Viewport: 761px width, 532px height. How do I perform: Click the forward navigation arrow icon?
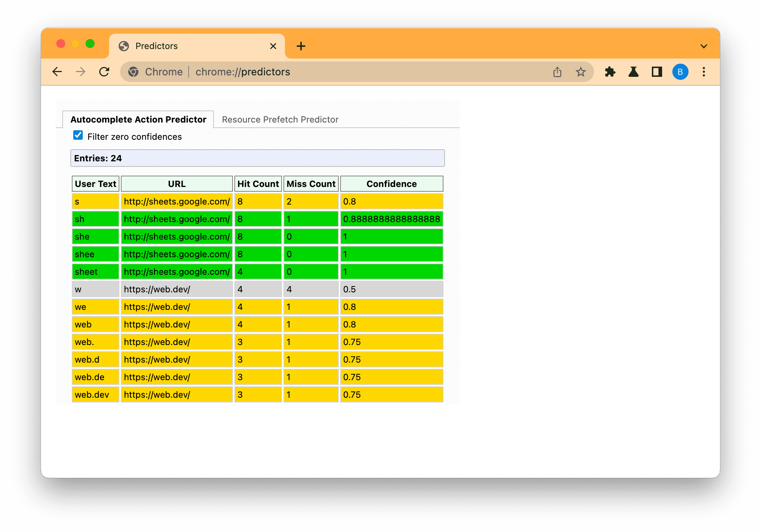(80, 72)
